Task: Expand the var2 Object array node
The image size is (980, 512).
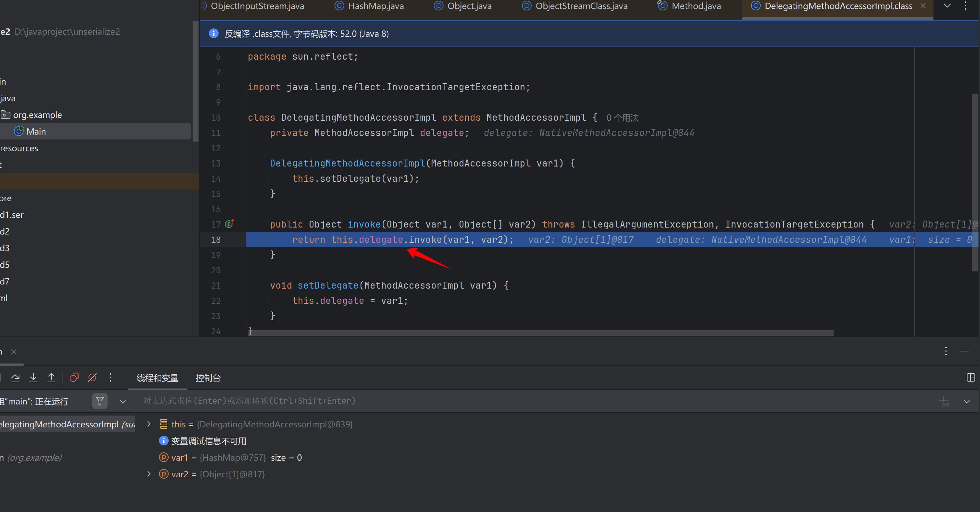Action: coord(149,474)
